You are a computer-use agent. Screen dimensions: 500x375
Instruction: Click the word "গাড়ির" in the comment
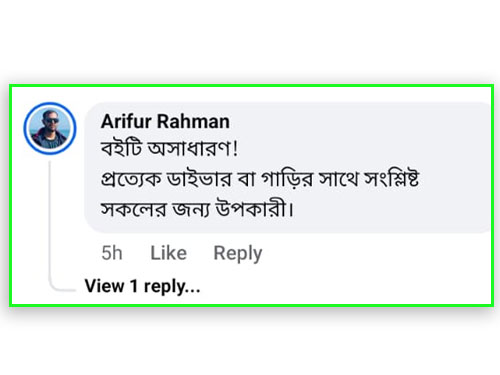[x=287, y=180]
